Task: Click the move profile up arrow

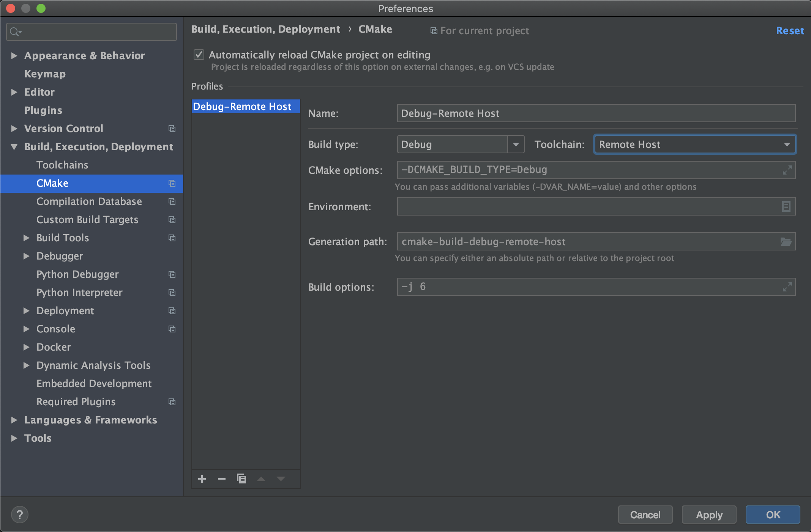Action: click(x=261, y=479)
